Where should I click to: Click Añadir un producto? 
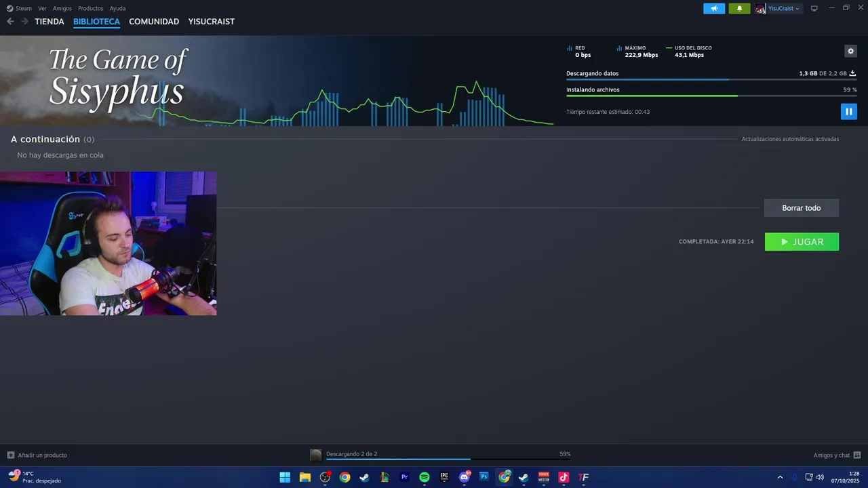42,455
